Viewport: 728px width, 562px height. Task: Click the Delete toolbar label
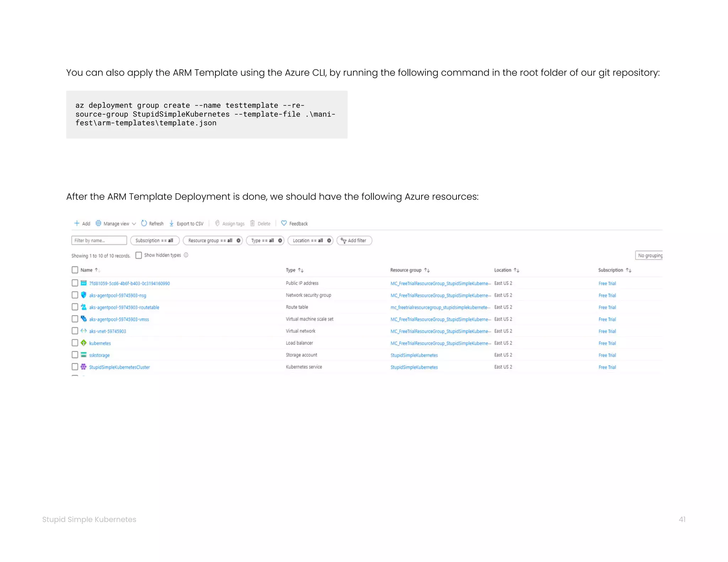coord(264,224)
